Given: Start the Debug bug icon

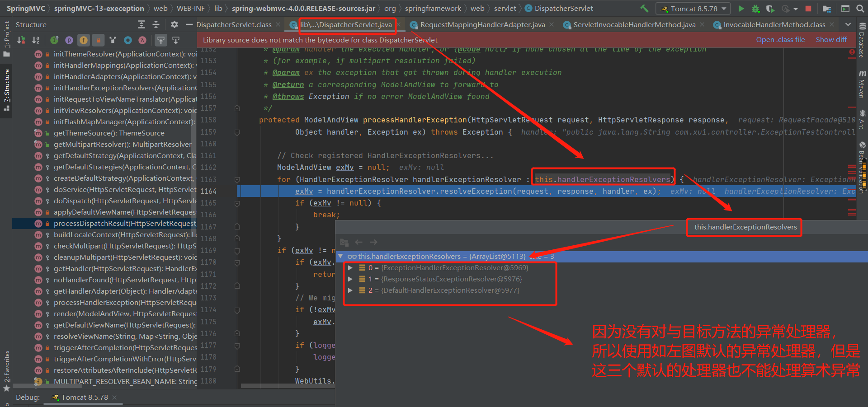Looking at the screenshot, I should (755, 9).
